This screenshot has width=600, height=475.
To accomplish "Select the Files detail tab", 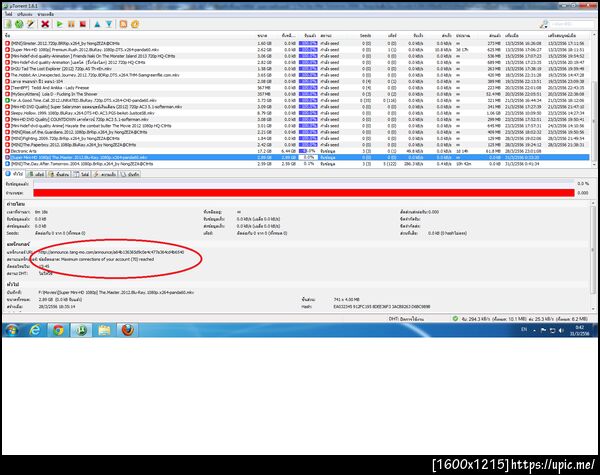I will click(81, 174).
